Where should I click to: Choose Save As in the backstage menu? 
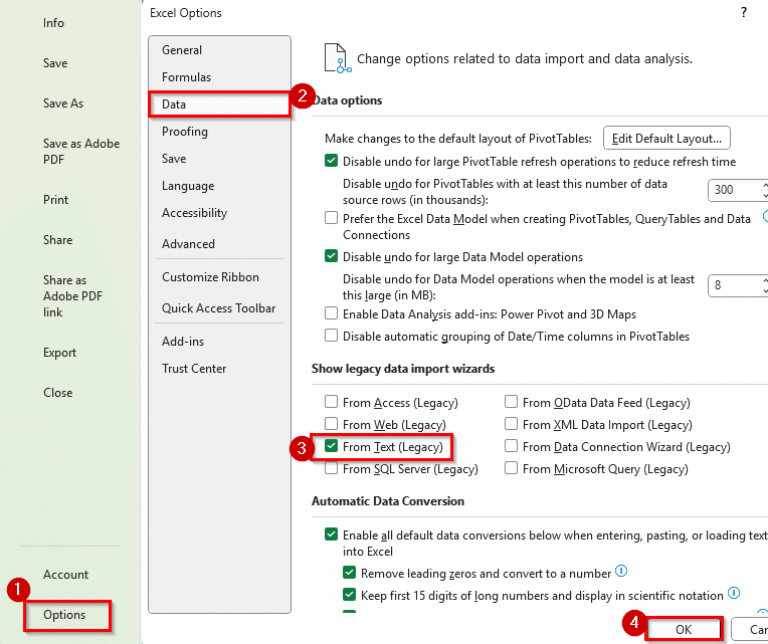[x=63, y=103]
